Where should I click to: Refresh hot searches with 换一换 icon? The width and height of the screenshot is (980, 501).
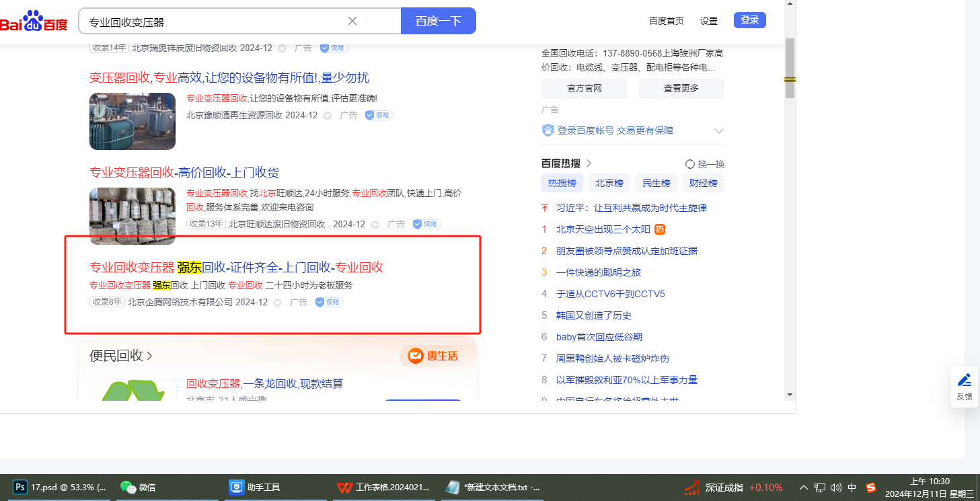pos(689,164)
